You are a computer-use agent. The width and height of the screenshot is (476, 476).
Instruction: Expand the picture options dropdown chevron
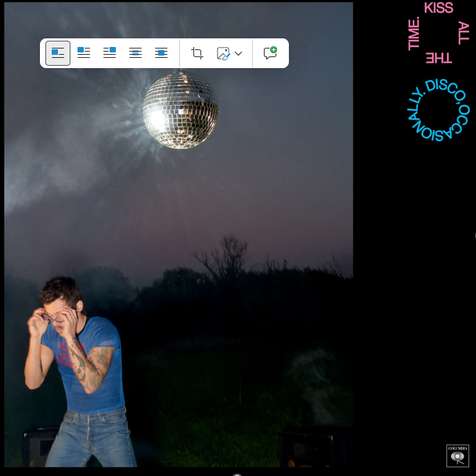[x=239, y=53]
